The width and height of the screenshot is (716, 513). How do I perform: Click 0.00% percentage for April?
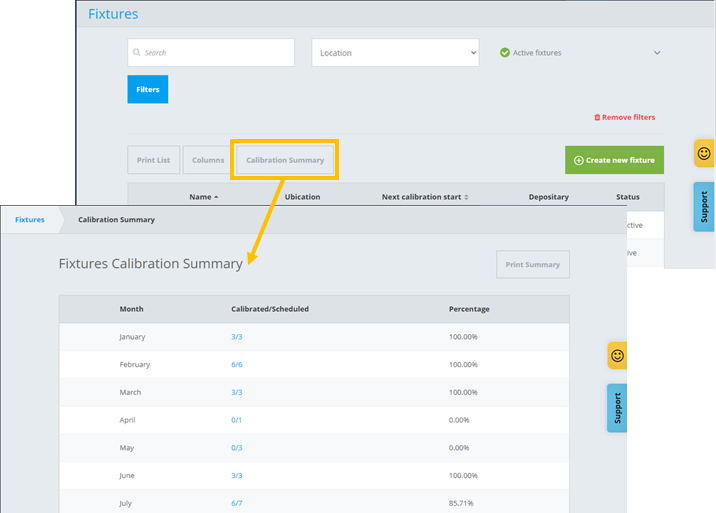[x=459, y=420]
